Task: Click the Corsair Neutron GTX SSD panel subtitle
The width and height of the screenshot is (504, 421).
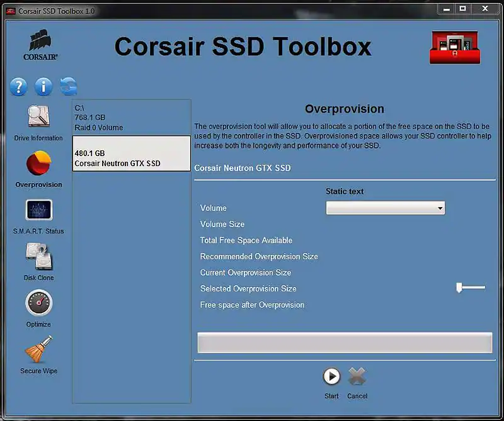Action: click(x=243, y=168)
